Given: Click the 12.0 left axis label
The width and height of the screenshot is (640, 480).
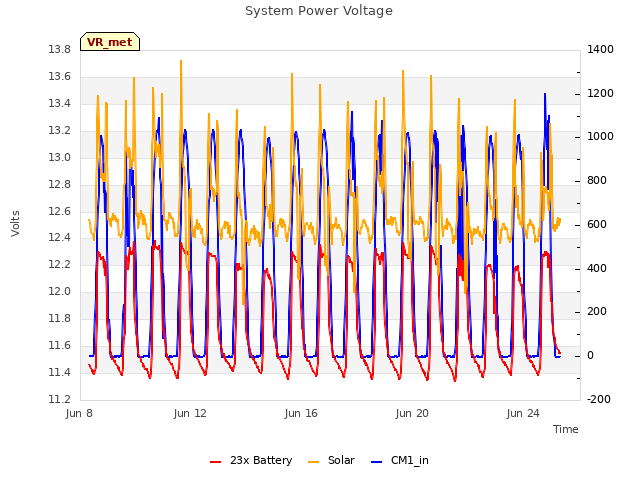Looking at the screenshot, I should click(60, 291).
